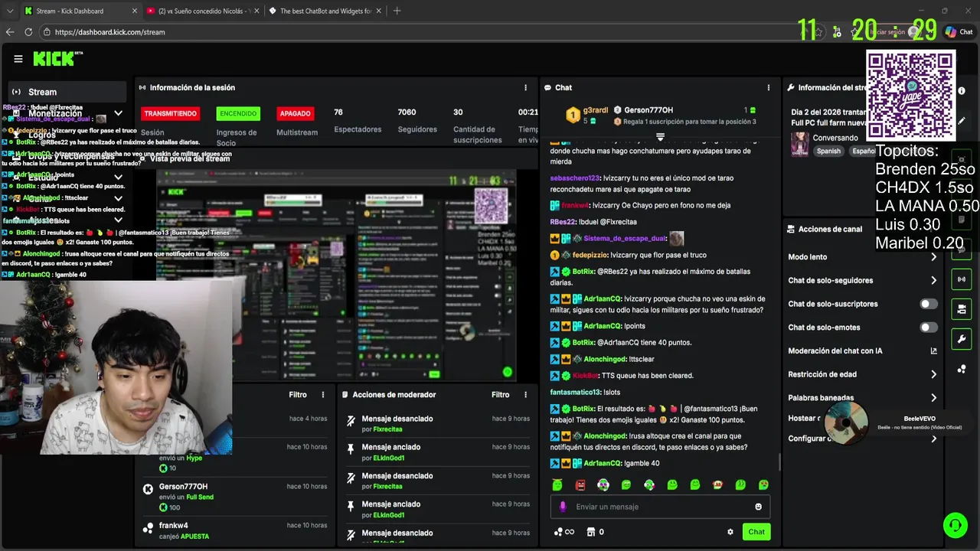
Task: Click the browser reload button
Action: [x=28, y=32]
